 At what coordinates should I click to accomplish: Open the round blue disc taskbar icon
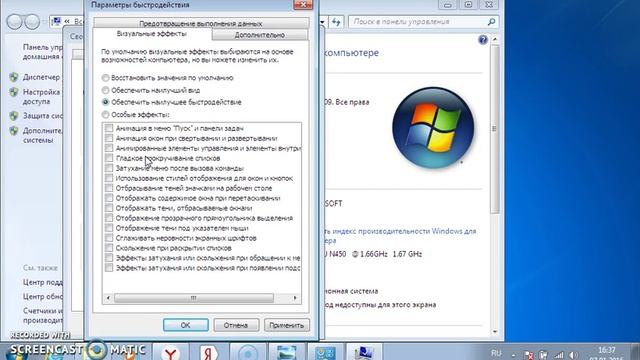coord(247,352)
